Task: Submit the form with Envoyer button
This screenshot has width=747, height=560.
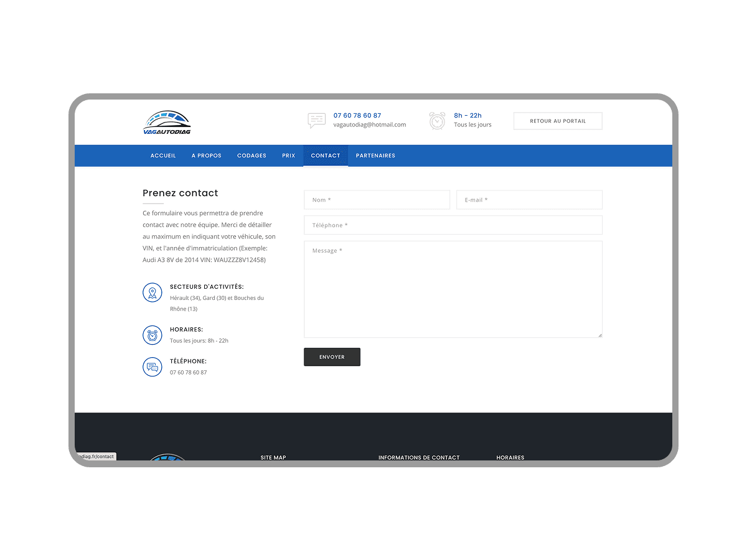Action: click(x=332, y=357)
